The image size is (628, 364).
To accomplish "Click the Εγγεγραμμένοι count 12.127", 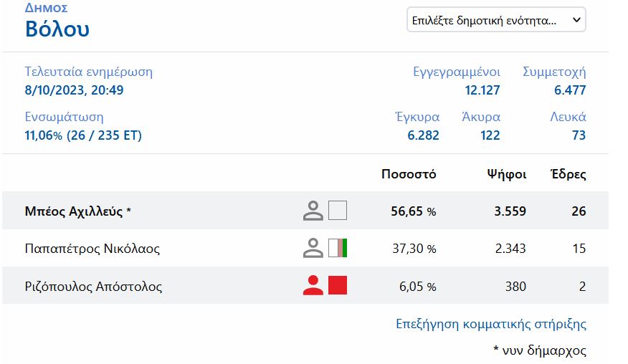I will point(482,90).
